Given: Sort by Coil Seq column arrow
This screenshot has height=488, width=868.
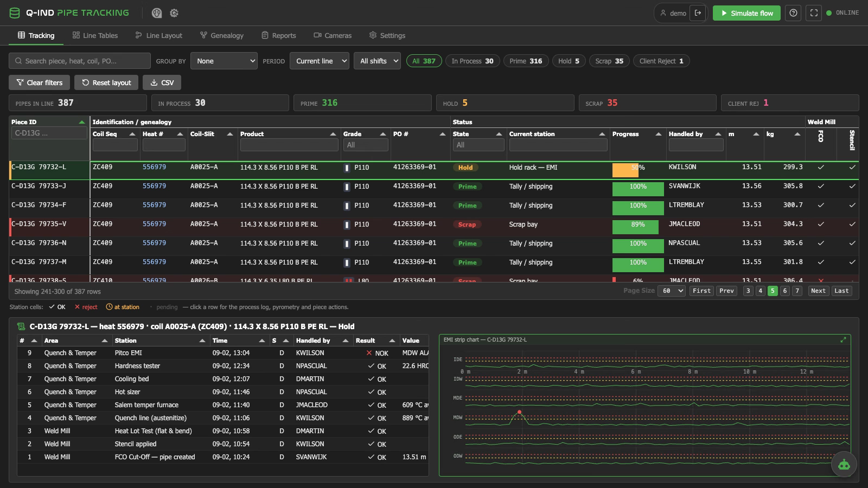Looking at the screenshot, I should [x=132, y=134].
